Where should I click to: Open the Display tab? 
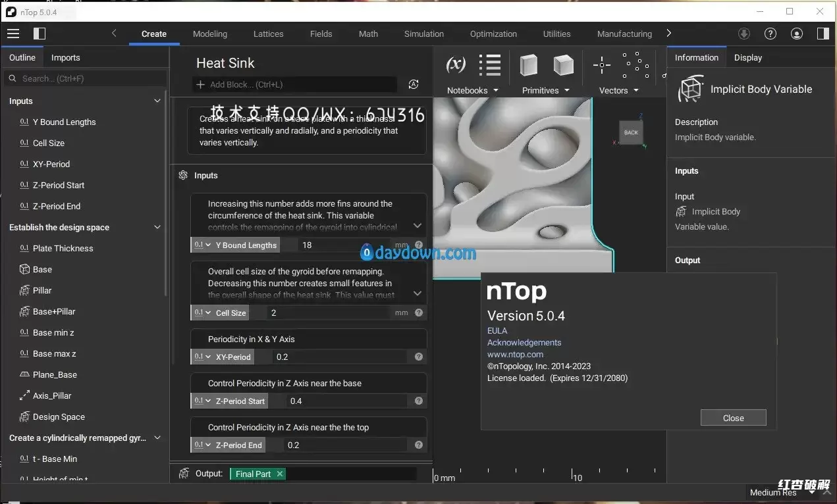(748, 57)
